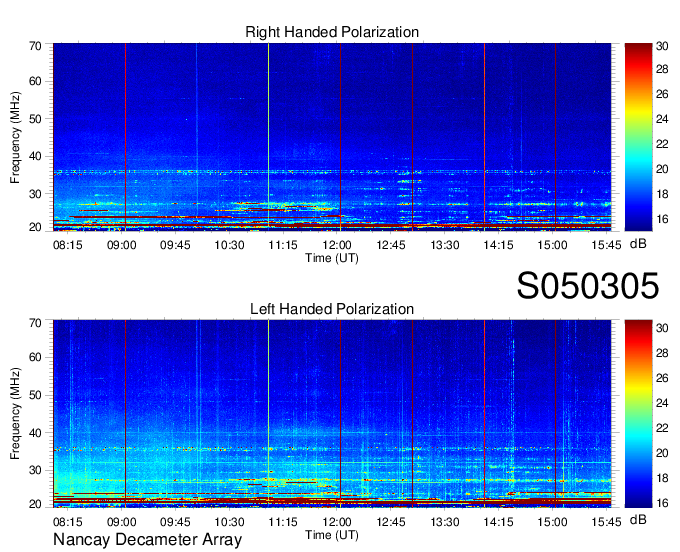The height and width of the screenshot is (552, 680).
Task: Click the "Nancay Decameter Array" caption
Action: point(147,539)
